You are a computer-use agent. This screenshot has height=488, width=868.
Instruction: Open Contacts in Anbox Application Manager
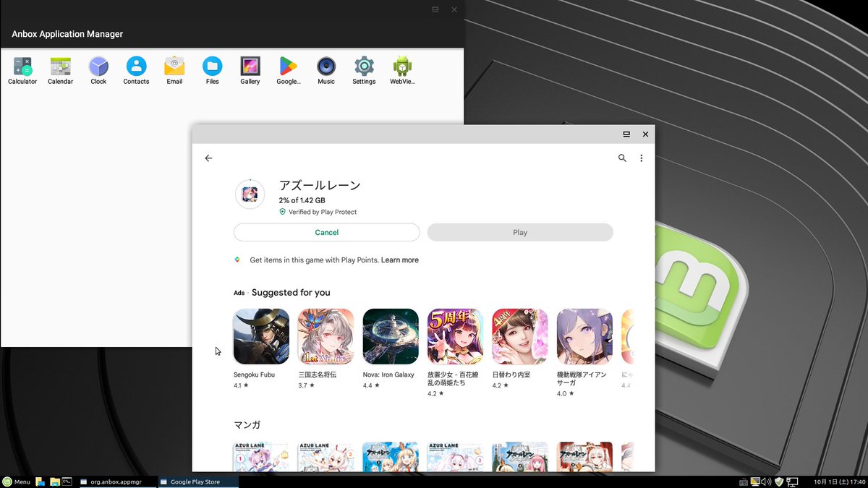pos(136,71)
